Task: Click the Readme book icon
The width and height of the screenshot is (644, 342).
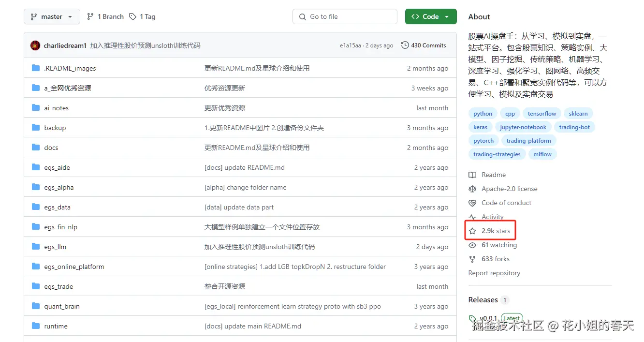Action: click(x=472, y=175)
